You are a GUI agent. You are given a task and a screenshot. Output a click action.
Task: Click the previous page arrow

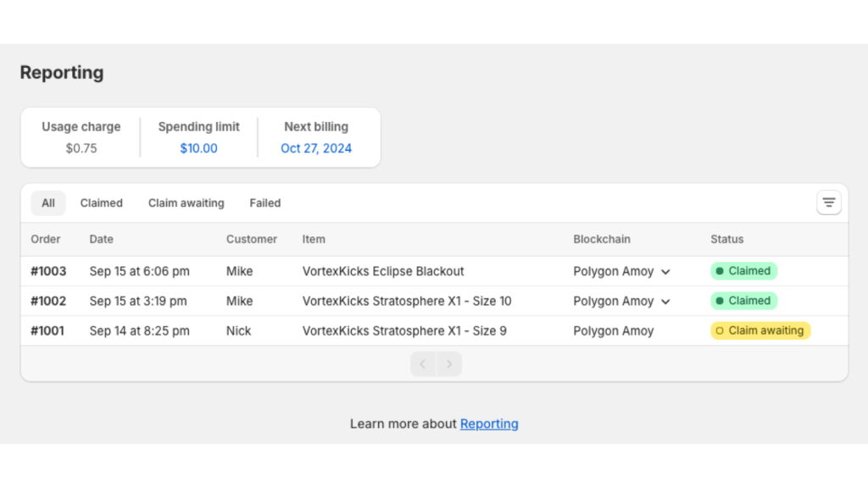(x=423, y=364)
